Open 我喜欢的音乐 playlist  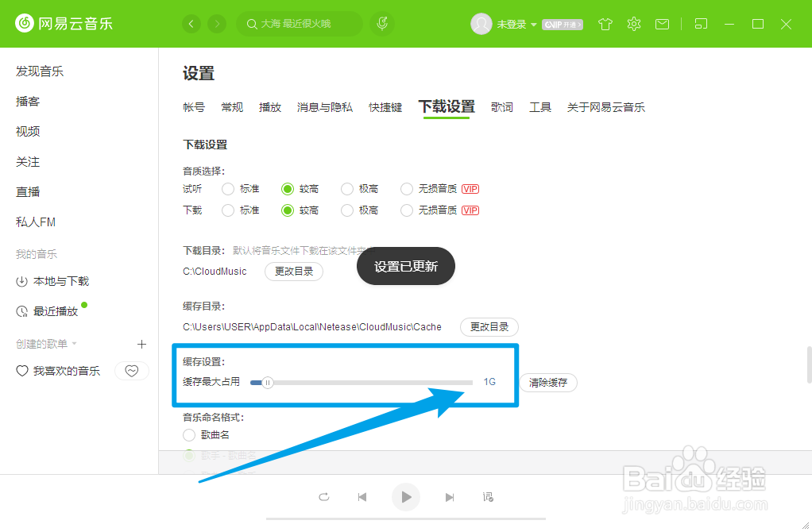58,371
